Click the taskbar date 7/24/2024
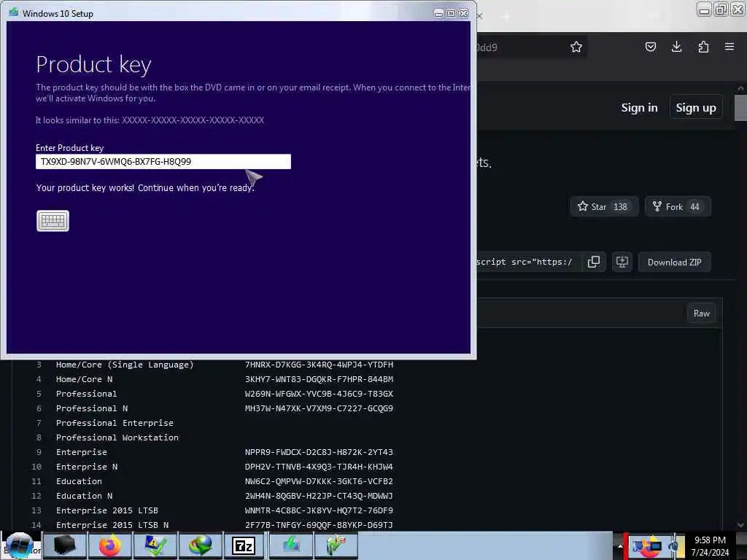Screen dimensions: 747x560 pyautogui.click(x=710, y=553)
